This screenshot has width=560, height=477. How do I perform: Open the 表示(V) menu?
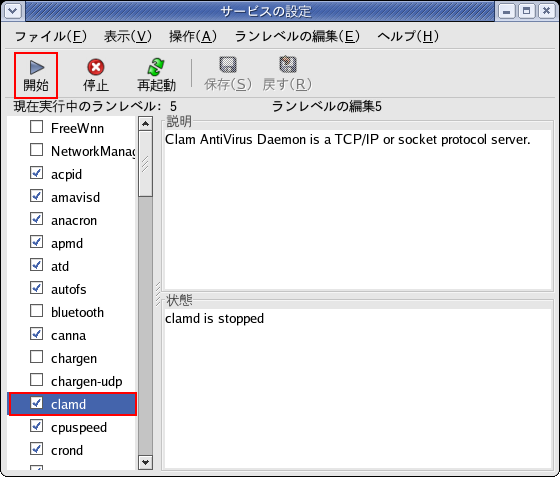tap(128, 36)
